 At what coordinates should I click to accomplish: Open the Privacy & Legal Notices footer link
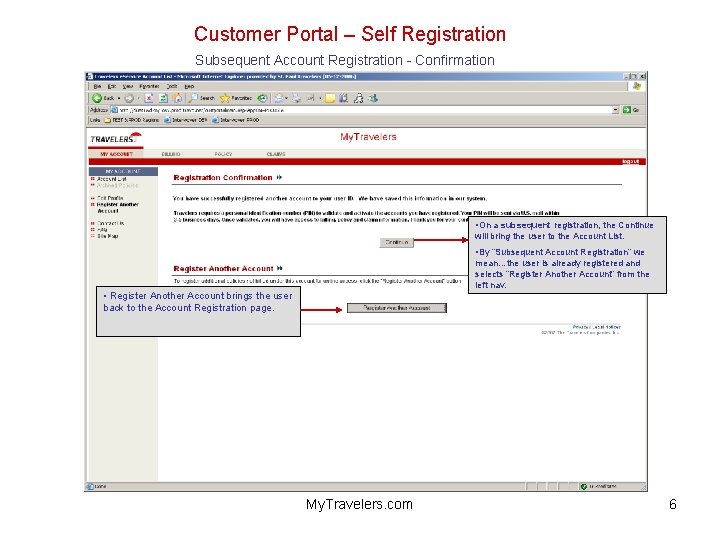pyautogui.click(x=596, y=327)
